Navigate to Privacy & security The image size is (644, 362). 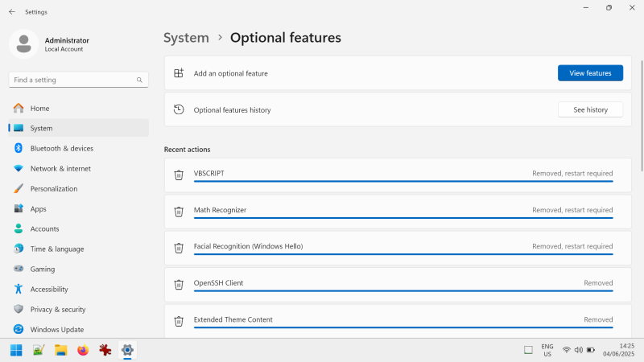(57, 310)
